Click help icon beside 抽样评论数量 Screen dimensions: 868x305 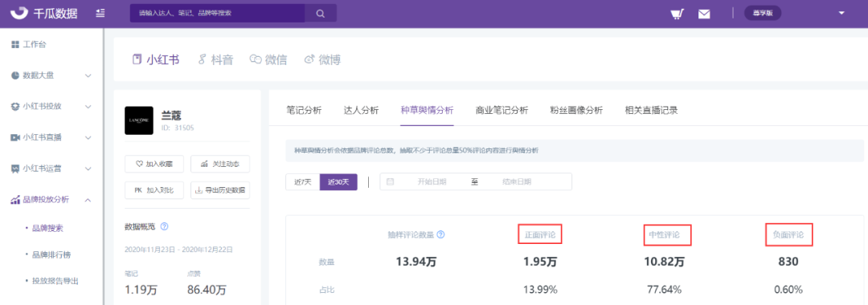tap(440, 235)
